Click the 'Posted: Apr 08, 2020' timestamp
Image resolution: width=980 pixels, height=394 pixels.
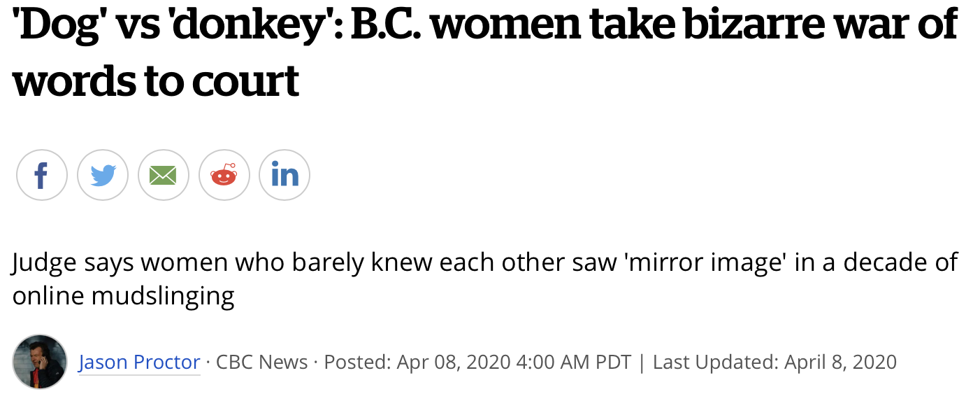point(417,362)
